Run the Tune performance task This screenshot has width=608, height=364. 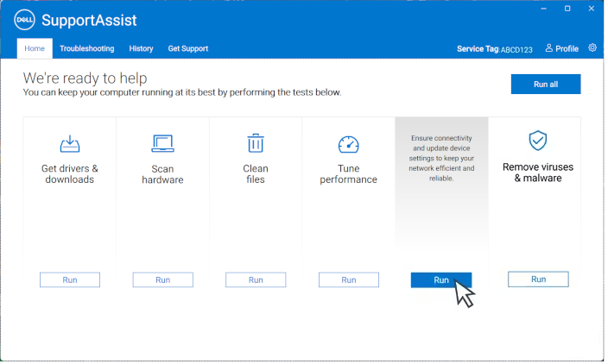click(x=349, y=280)
